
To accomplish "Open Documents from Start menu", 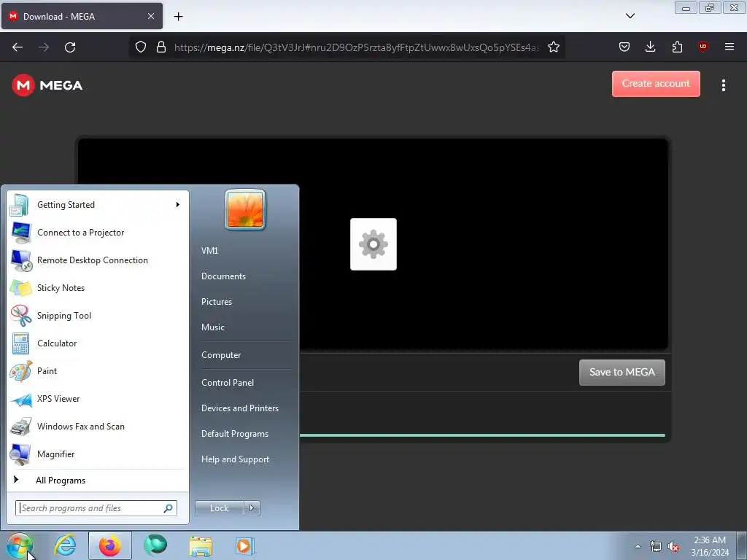I will [223, 276].
